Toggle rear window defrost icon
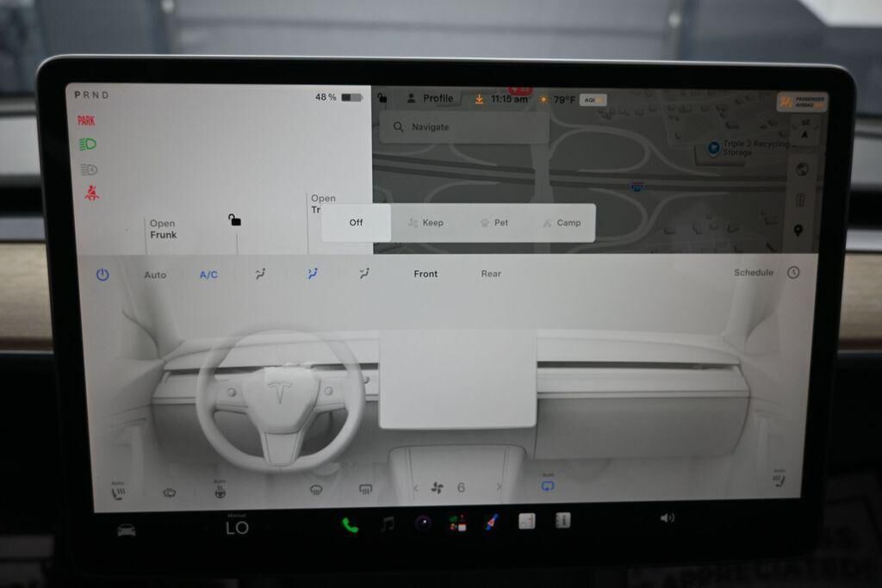This screenshot has width=882, height=588. (365, 490)
